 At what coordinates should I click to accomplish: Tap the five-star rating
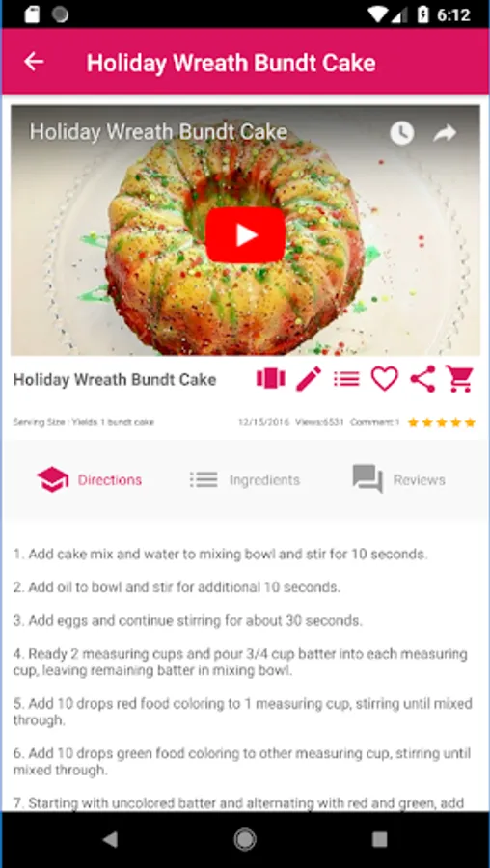[x=441, y=422]
